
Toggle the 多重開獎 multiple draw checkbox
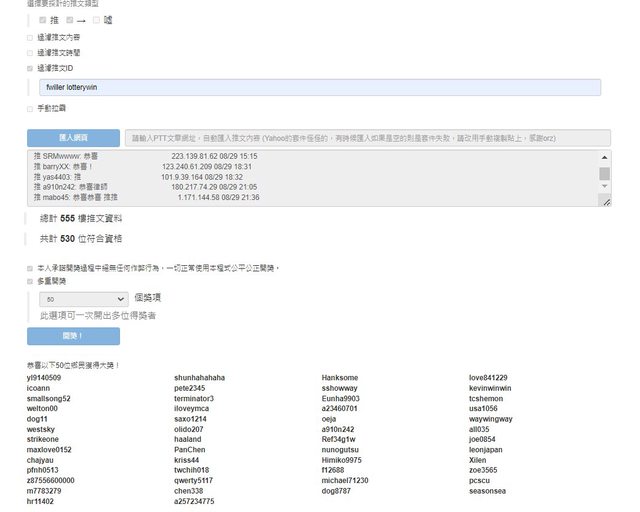30,282
